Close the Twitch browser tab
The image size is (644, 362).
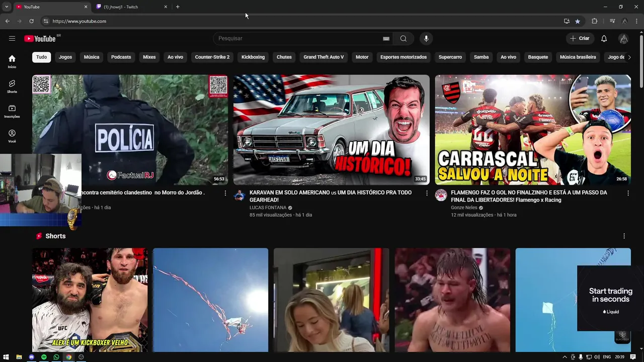(166, 7)
